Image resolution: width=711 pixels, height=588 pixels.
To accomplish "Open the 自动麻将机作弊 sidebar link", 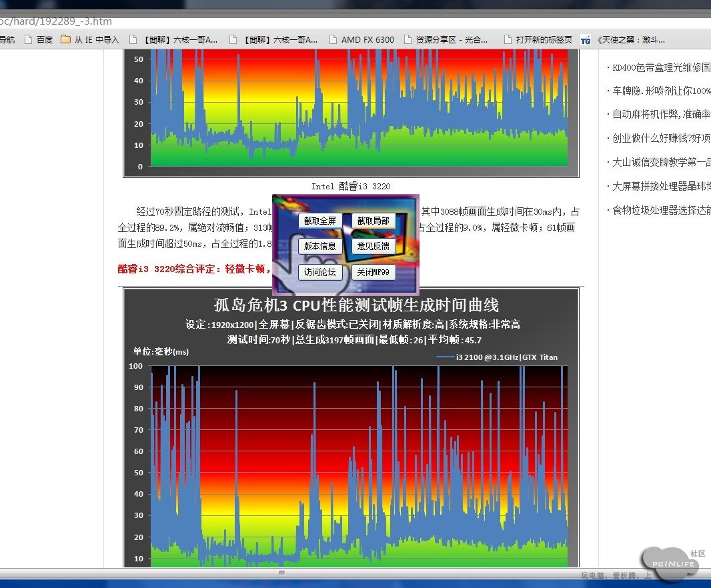I will click(661, 114).
